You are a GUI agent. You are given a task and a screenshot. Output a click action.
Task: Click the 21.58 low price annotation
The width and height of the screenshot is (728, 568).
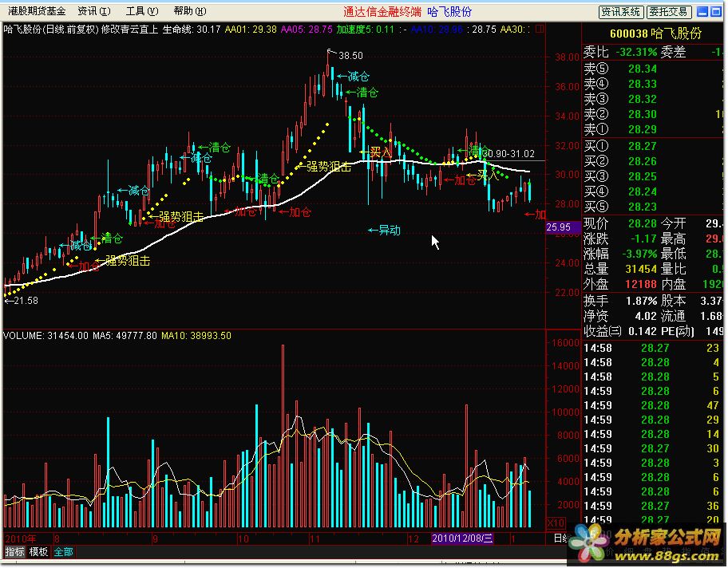tap(26, 301)
